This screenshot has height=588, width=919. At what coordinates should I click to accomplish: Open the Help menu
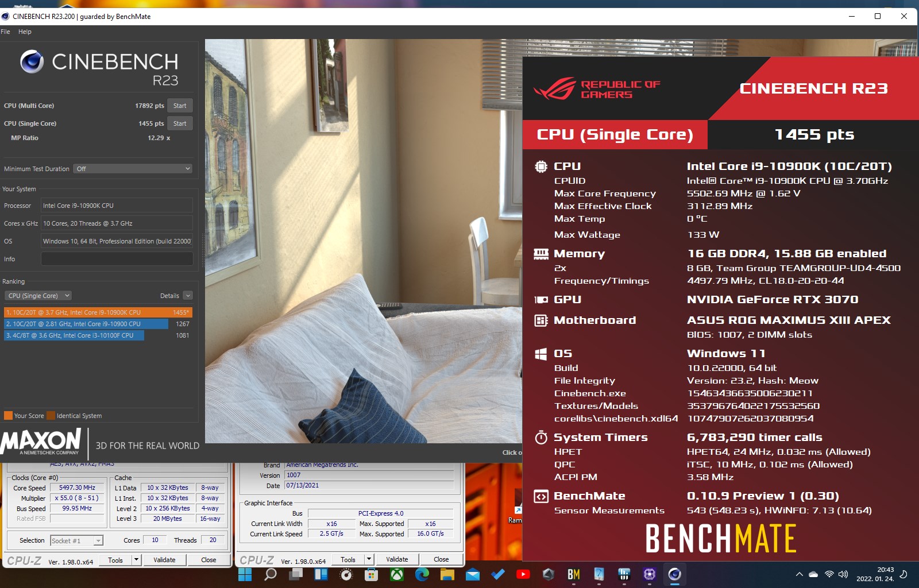click(x=25, y=32)
